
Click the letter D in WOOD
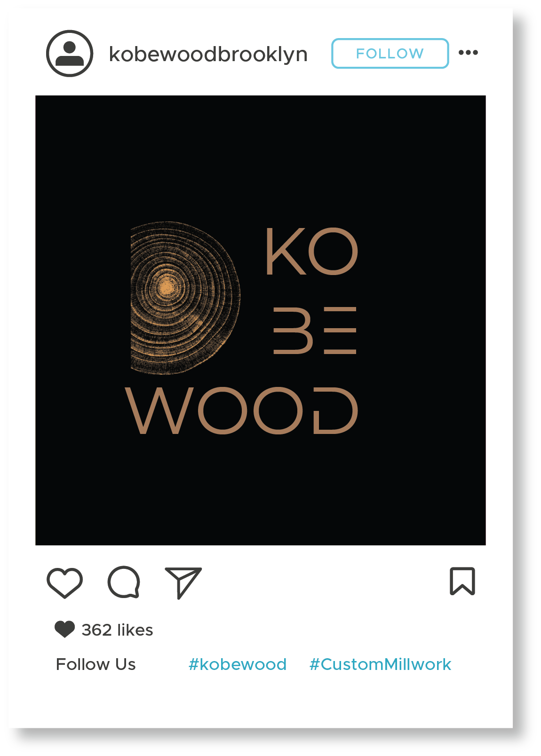coord(336,410)
